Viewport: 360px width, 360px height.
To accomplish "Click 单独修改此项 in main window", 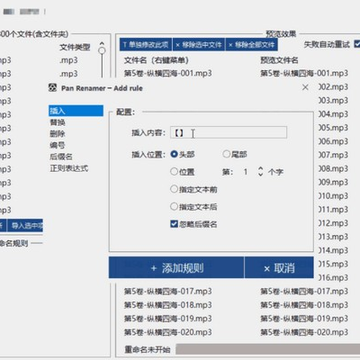I will pos(146,45).
